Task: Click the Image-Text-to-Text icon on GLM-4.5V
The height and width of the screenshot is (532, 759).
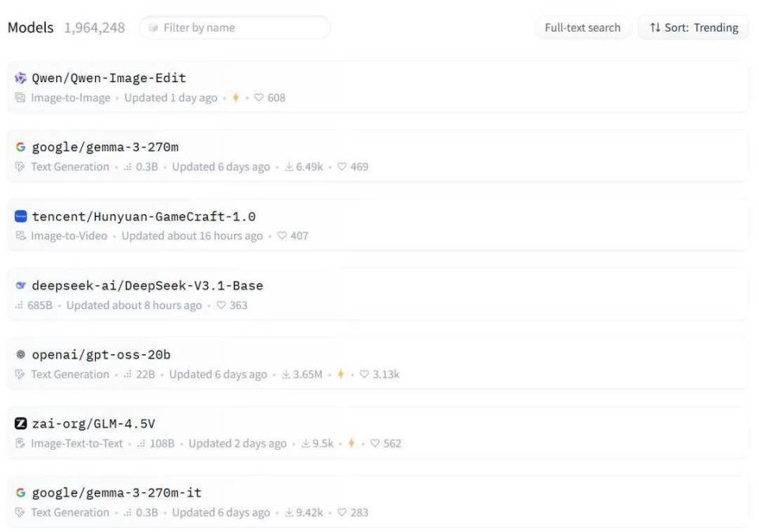Action: (19, 443)
